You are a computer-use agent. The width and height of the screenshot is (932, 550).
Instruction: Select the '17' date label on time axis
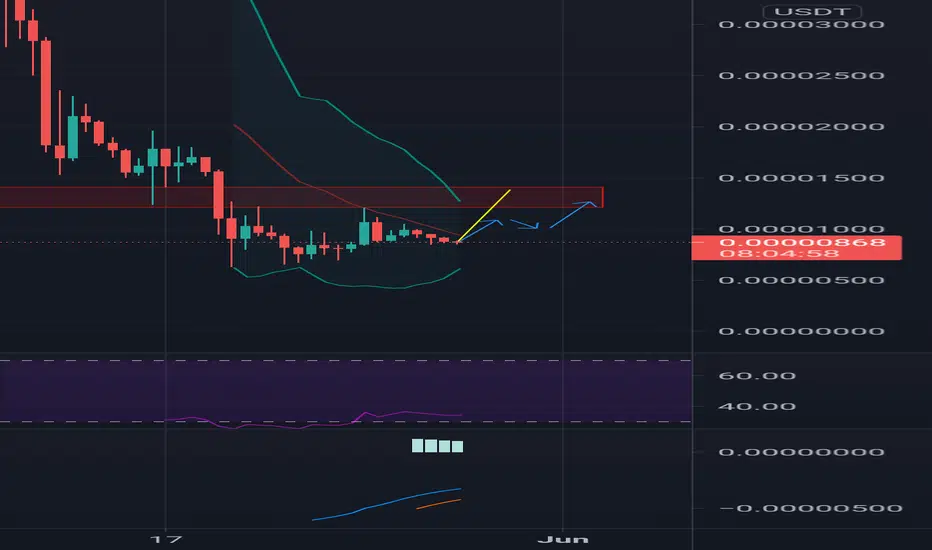[165, 539]
